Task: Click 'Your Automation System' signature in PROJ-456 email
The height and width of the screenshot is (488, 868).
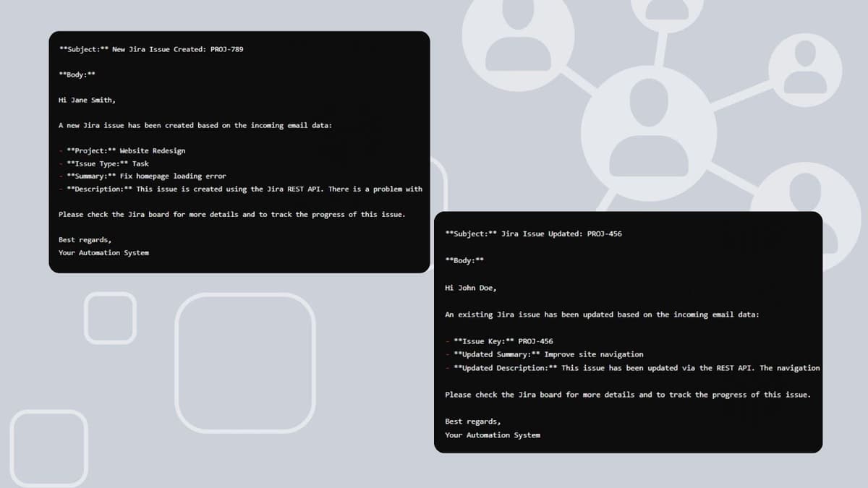Action: coord(493,435)
